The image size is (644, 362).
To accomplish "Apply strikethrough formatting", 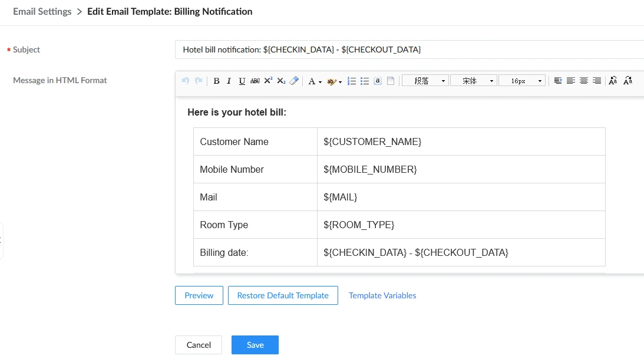I will pyautogui.click(x=255, y=81).
